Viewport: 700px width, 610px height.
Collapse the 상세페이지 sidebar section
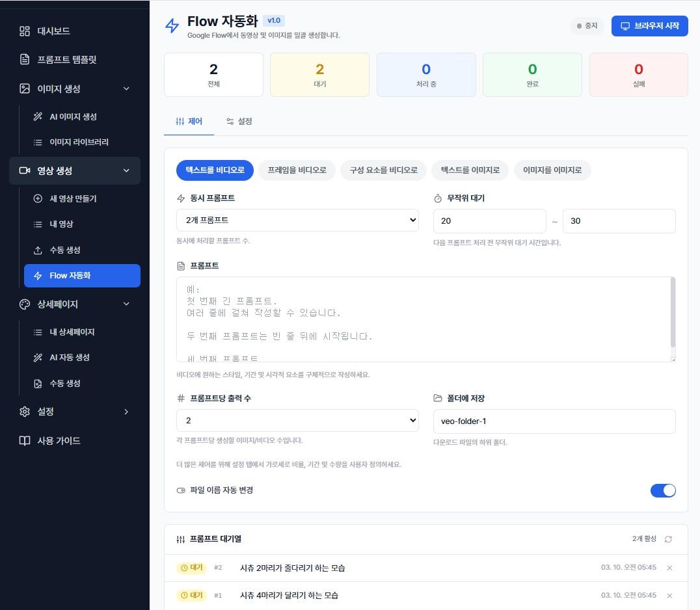tap(126, 304)
